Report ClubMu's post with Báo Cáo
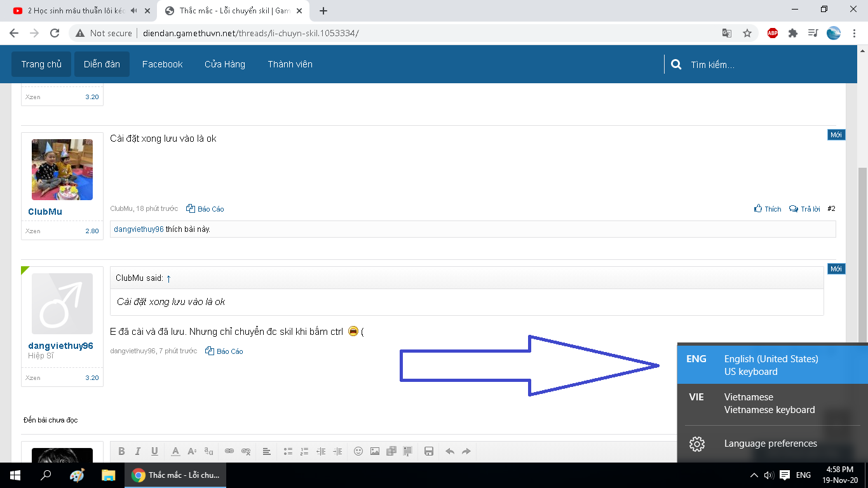This screenshot has width=868, height=488. (205, 209)
